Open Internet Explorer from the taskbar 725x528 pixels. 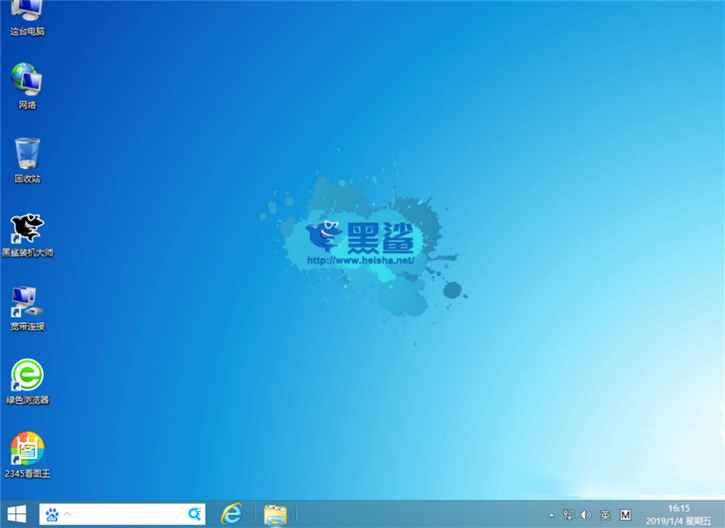(x=232, y=514)
